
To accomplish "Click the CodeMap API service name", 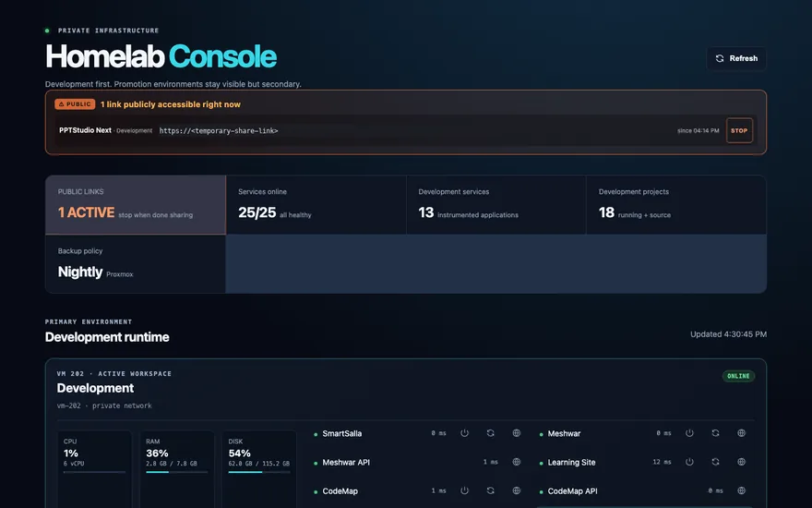I will pos(572,490).
